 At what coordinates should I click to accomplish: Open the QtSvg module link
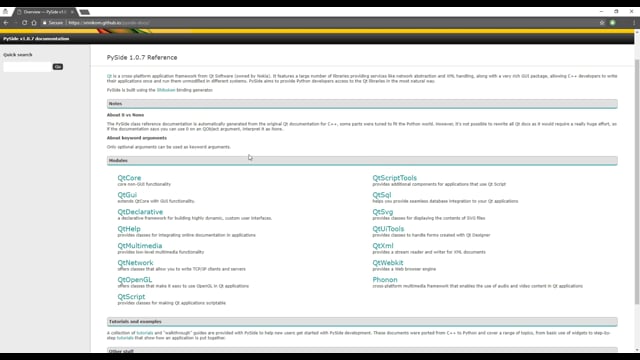382,212
